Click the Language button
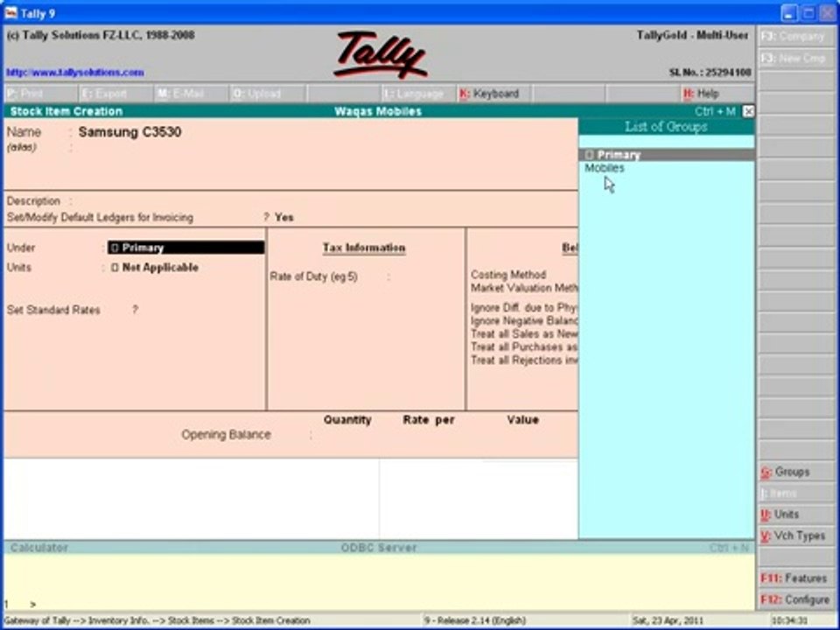Viewport: 840px width, 630px height. coord(418,94)
